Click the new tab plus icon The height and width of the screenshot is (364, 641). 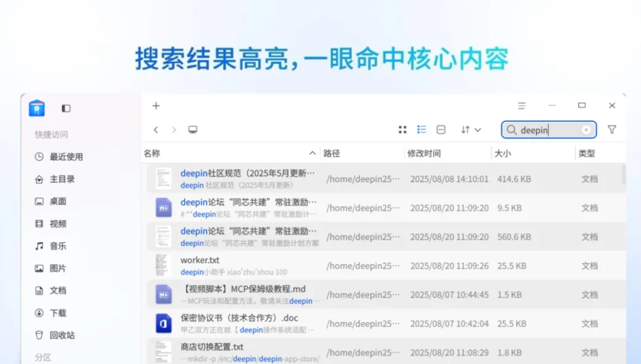point(156,106)
